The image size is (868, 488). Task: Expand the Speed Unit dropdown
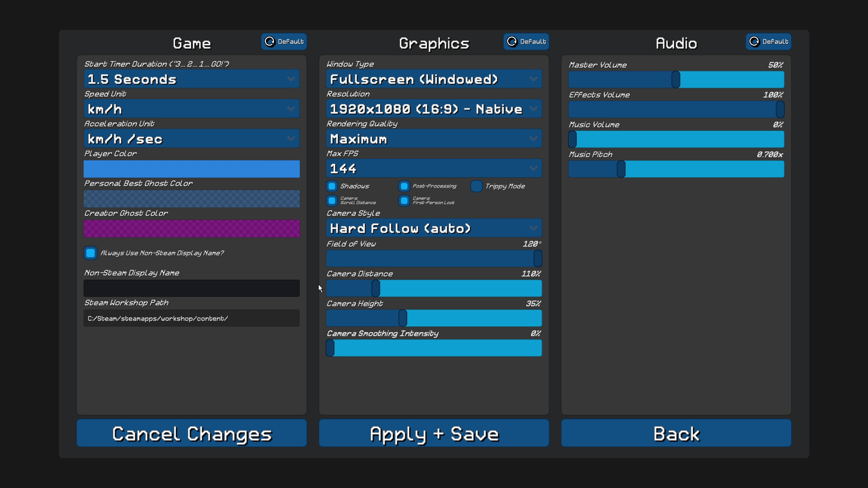coord(192,109)
